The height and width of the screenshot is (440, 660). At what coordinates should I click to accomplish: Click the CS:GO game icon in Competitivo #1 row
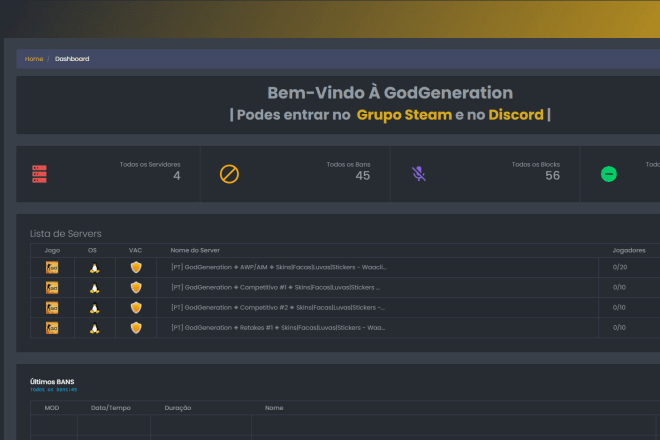click(x=52, y=288)
